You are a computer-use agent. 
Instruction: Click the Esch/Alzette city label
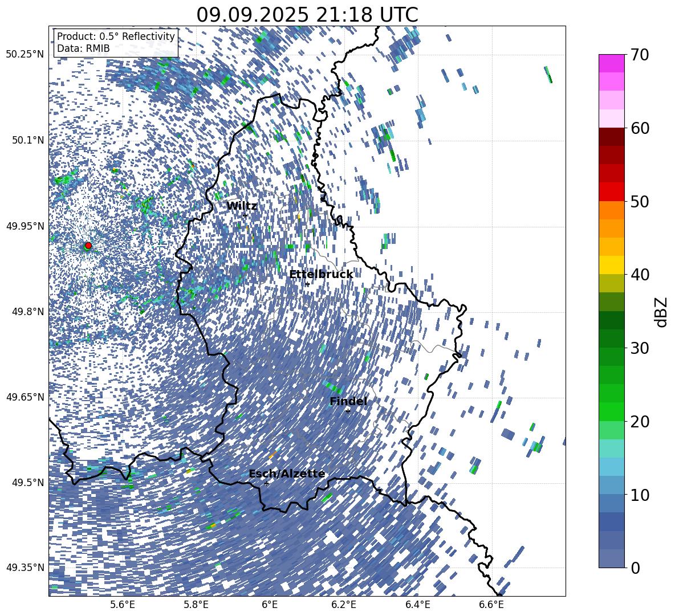(x=287, y=474)
